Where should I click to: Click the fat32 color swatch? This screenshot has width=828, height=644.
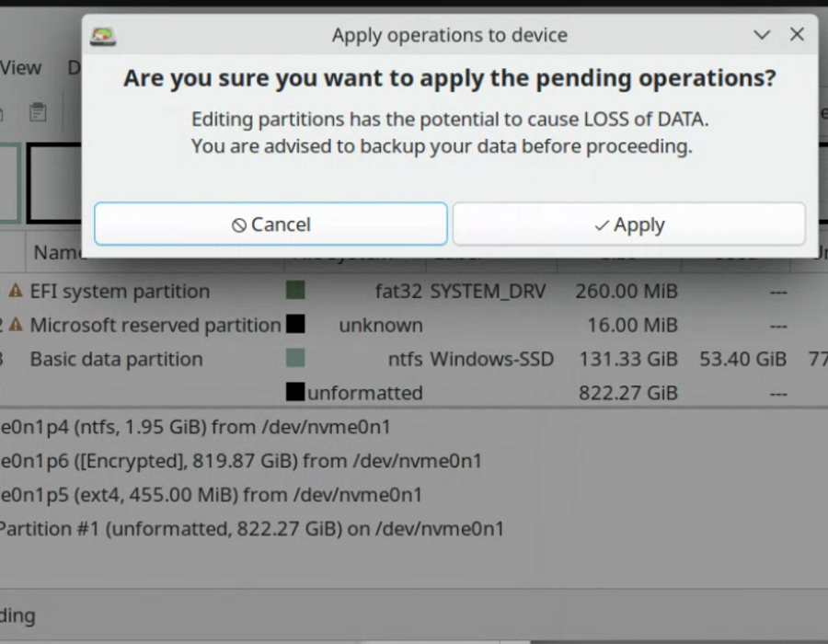pyautogui.click(x=295, y=290)
